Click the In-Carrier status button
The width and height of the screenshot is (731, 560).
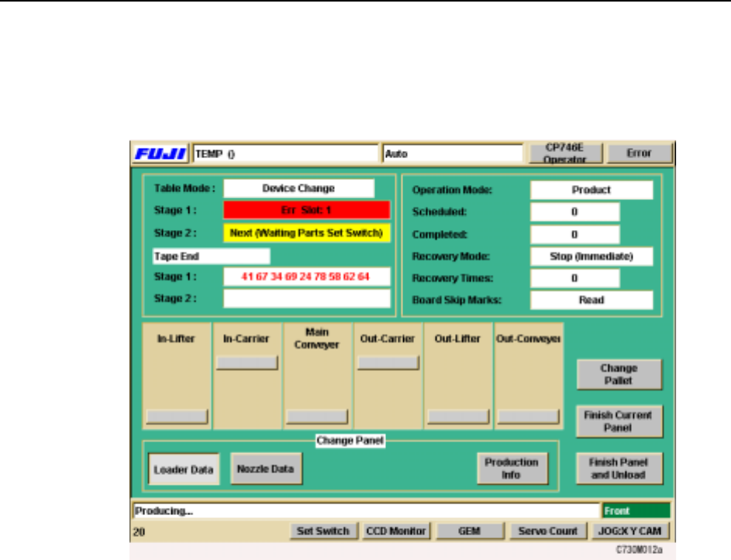247,363
